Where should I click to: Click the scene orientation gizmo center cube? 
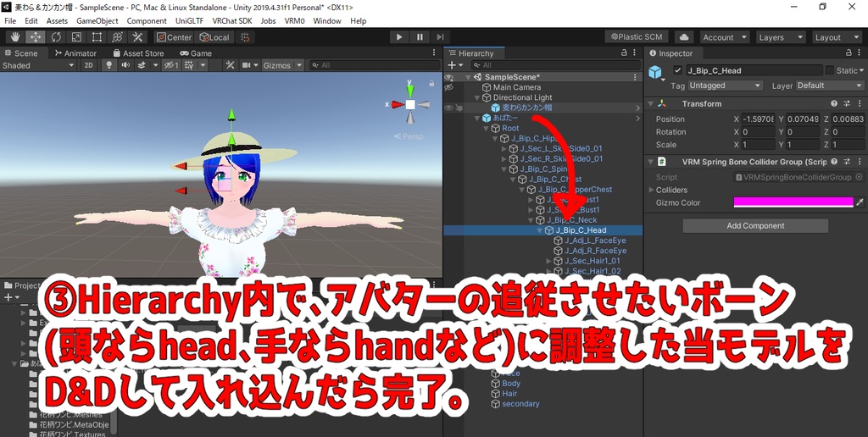(x=409, y=104)
